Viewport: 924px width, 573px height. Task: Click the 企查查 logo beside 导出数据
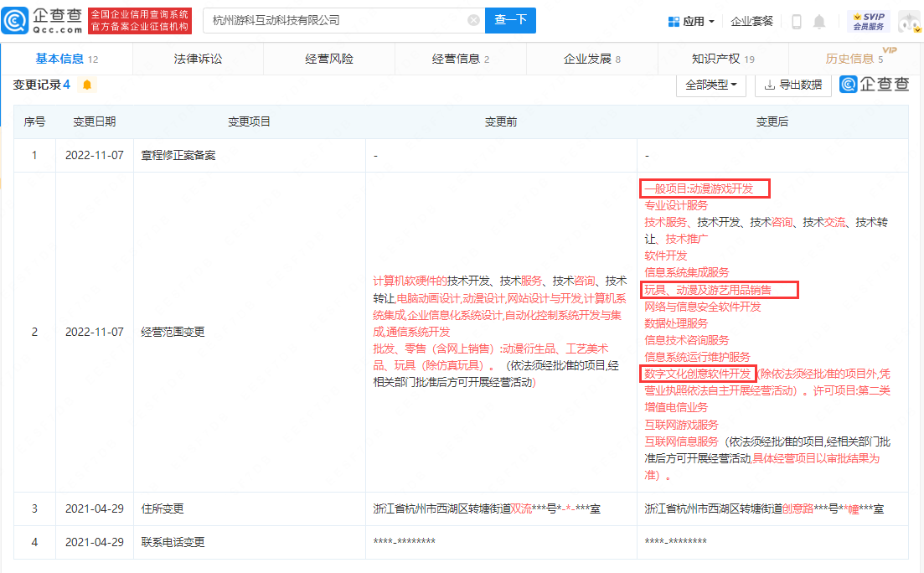click(875, 85)
